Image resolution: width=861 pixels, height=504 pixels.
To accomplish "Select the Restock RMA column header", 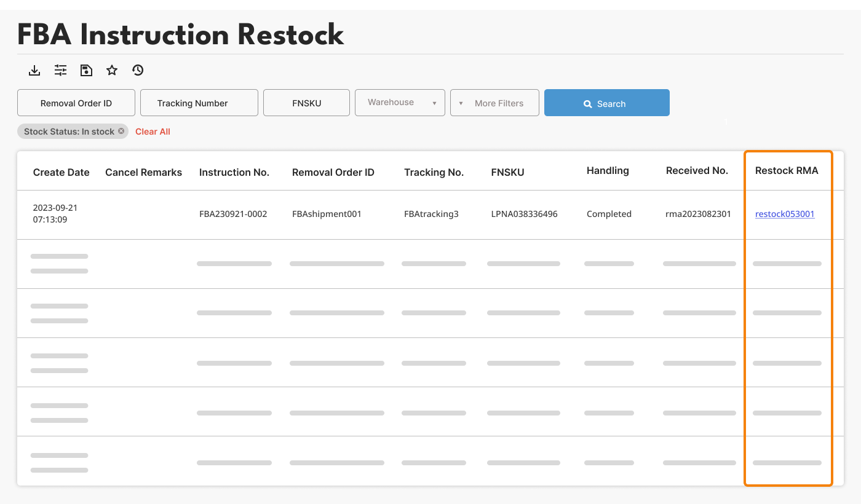I will 787,171.
